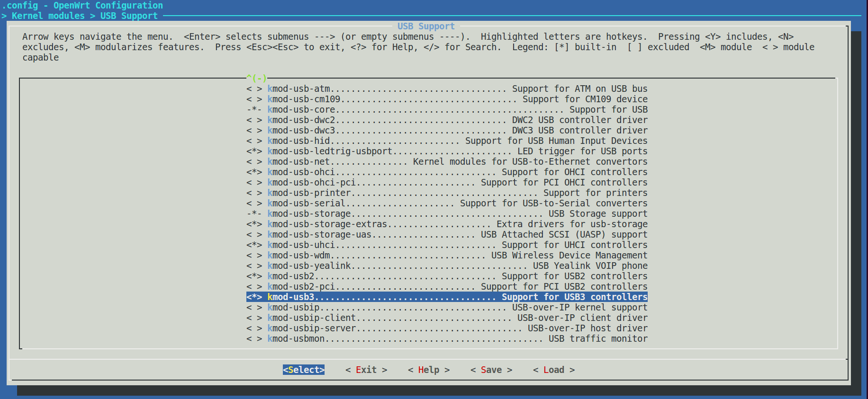Select the kmod-usb2 row
This screenshot has width=868, height=399.
447,276
